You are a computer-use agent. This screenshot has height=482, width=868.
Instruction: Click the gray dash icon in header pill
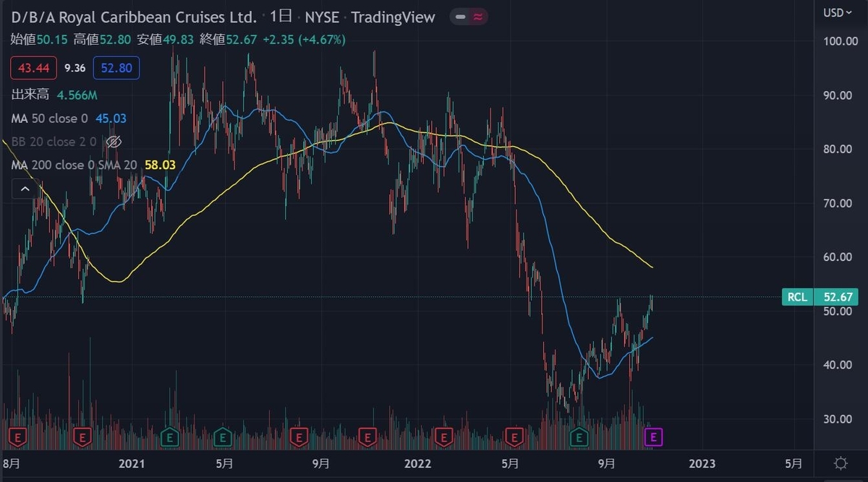[461, 17]
